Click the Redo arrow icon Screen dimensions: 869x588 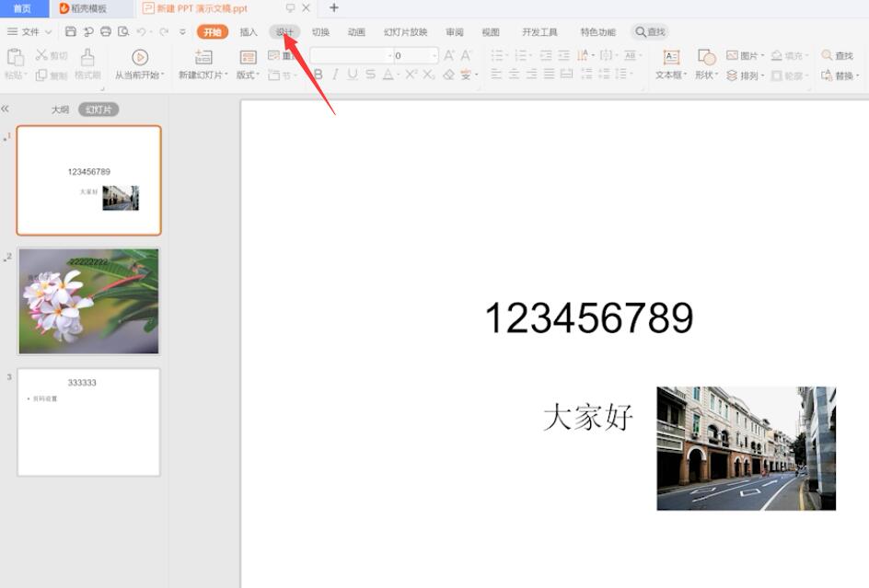164,31
